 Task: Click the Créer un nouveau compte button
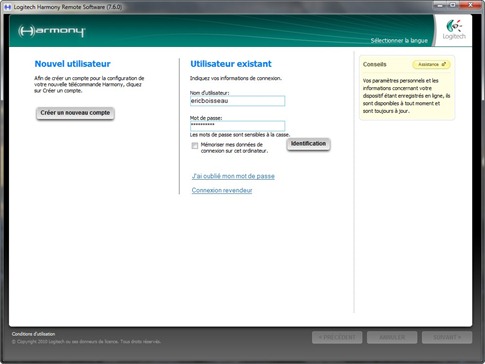pos(75,113)
